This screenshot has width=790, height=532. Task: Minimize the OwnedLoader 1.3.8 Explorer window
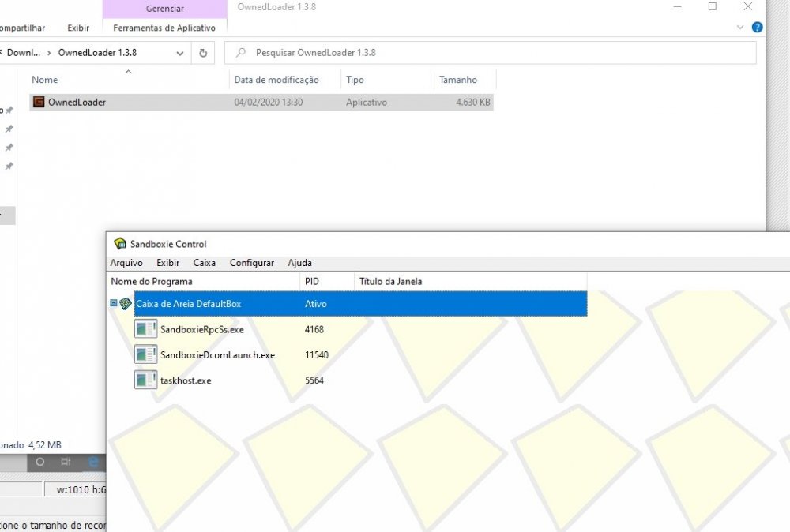[x=678, y=6]
